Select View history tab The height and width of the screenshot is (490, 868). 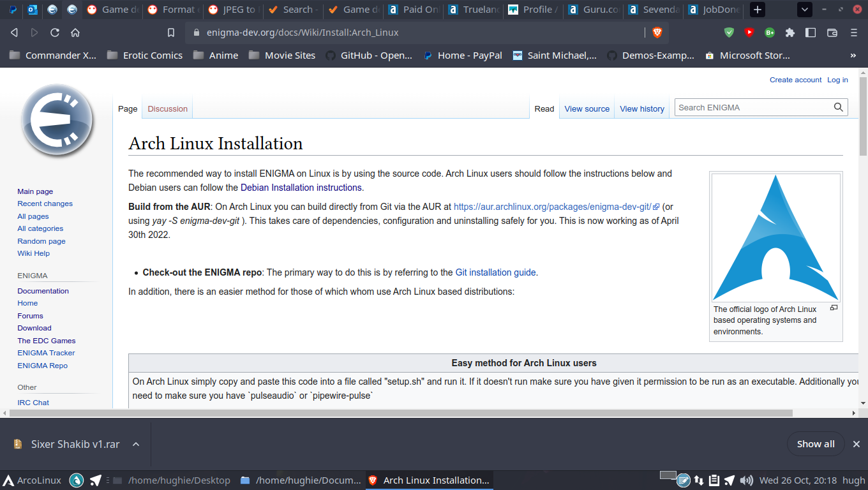(x=642, y=108)
